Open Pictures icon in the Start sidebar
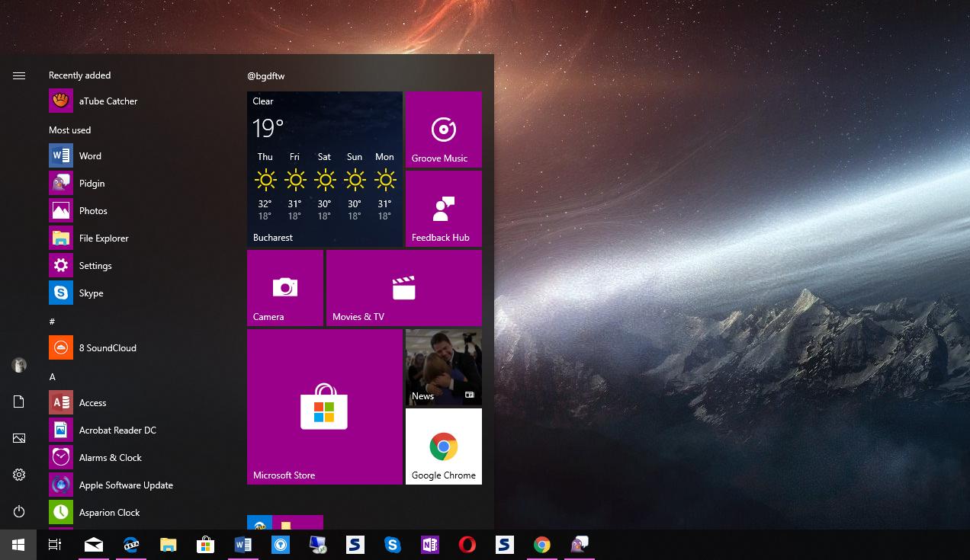The height and width of the screenshot is (560, 970). click(19, 438)
